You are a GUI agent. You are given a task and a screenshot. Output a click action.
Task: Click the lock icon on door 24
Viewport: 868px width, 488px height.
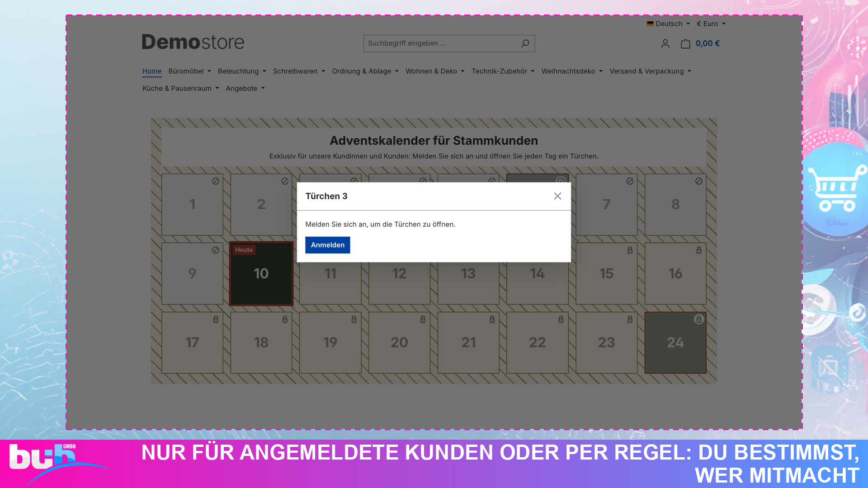(x=699, y=319)
